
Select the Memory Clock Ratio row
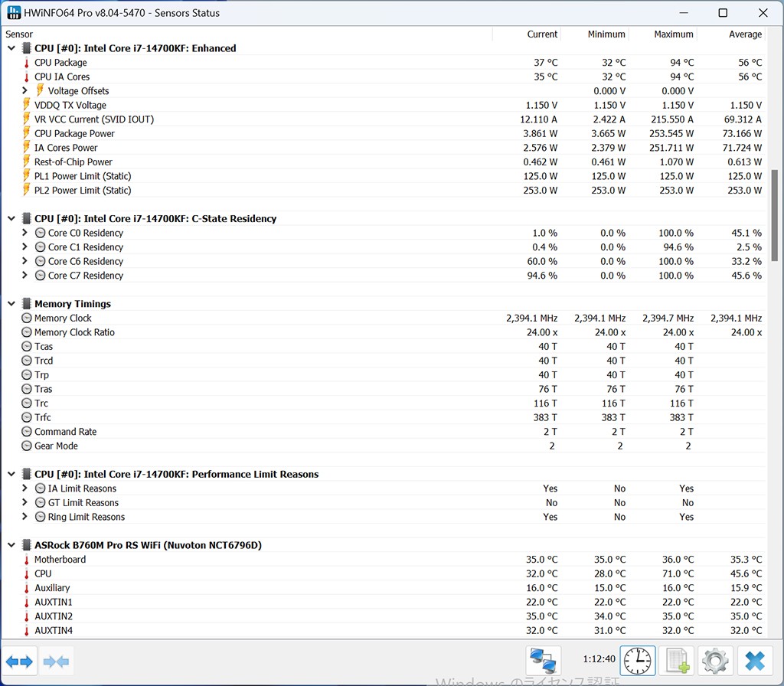74,333
